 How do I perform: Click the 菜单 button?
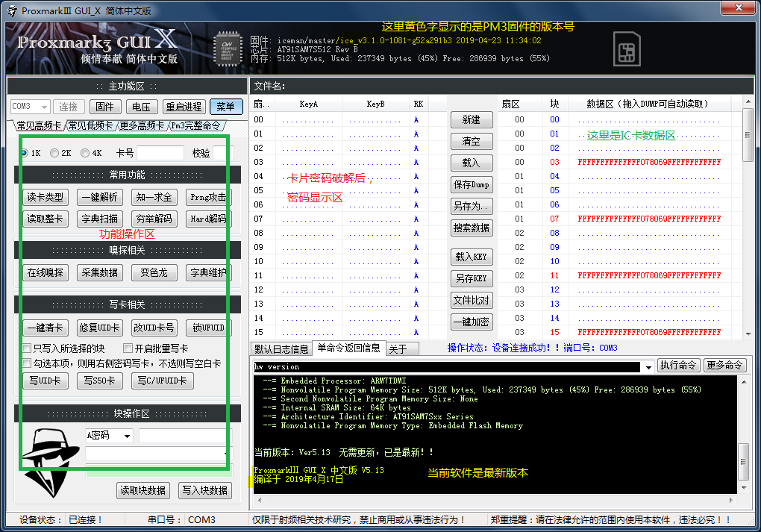tap(226, 106)
